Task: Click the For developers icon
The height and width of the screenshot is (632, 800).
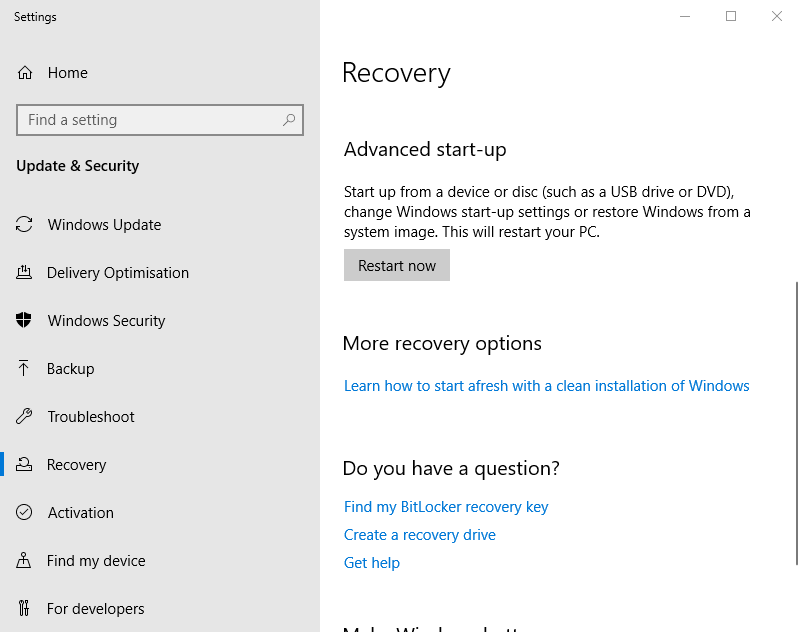Action: pos(25,609)
